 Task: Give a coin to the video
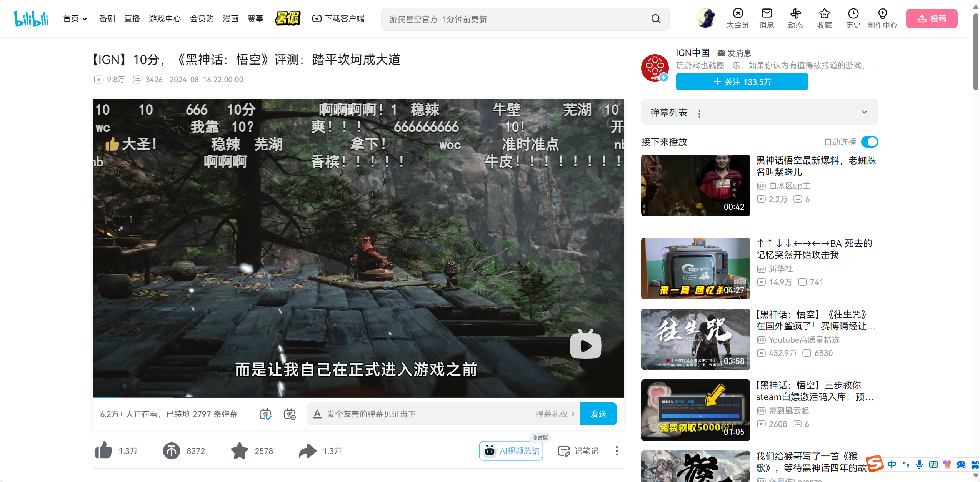172,450
